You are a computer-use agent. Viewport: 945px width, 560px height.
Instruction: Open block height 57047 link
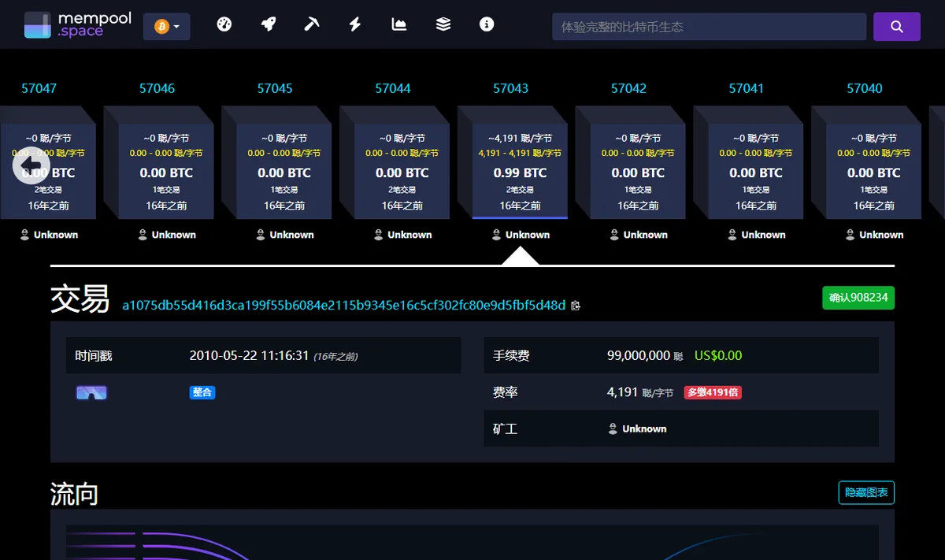(39, 88)
